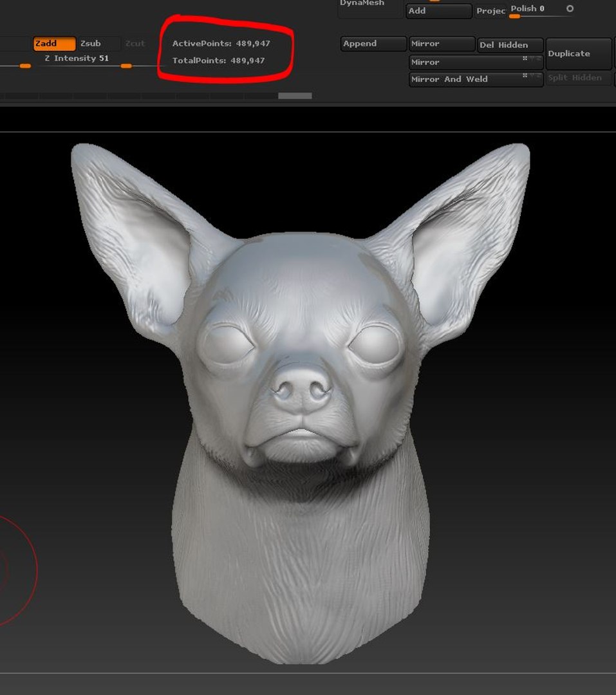Toggle the X axis icon on Mirror
616x695 pixels.
click(525, 58)
